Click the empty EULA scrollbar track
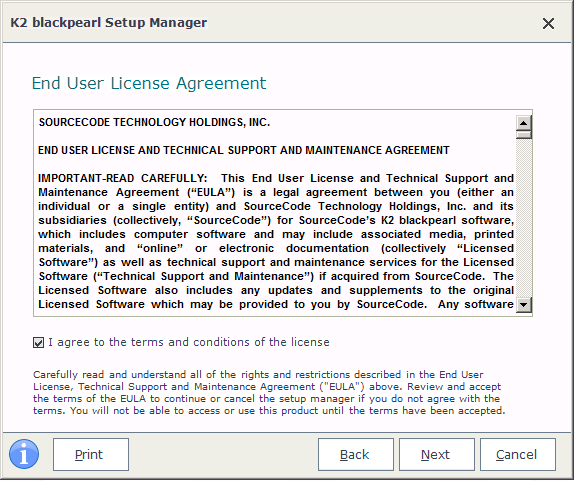The height and width of the screenshot is (481, 574). [523, 218]
